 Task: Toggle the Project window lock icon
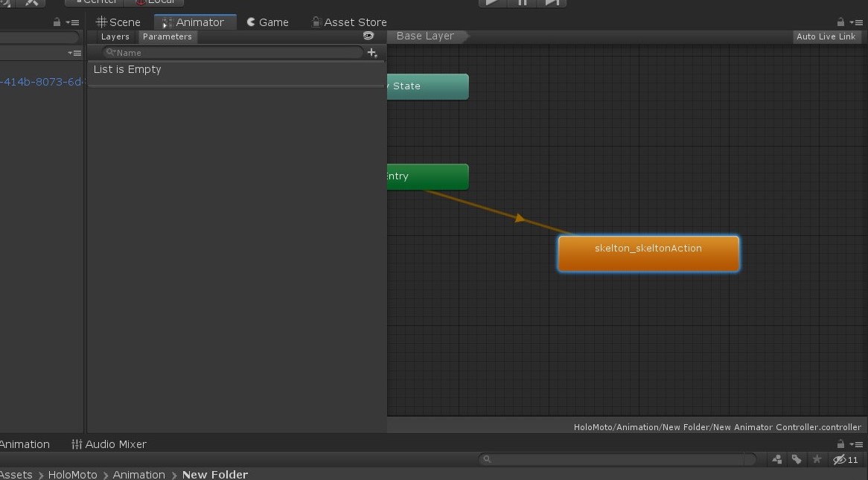coord(840,444)
